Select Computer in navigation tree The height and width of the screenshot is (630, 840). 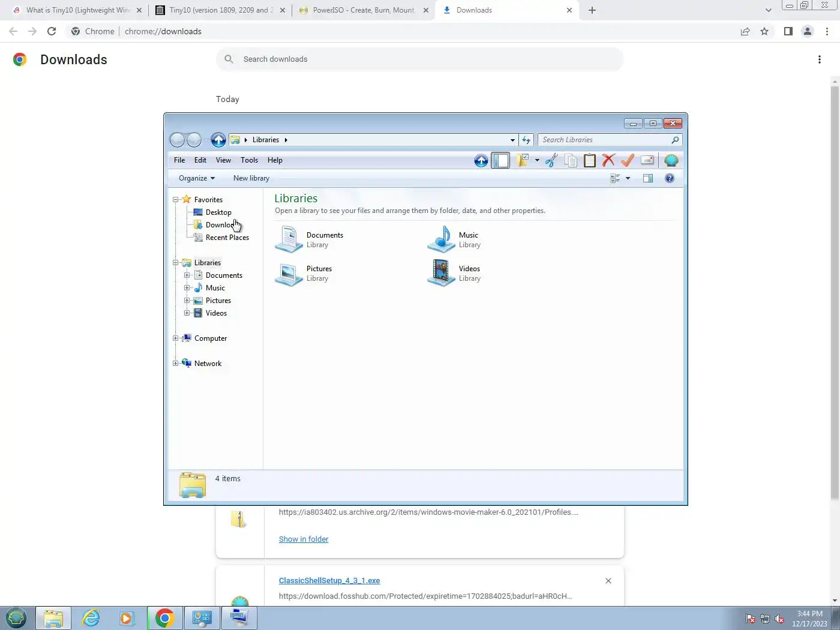click(210, 338)
